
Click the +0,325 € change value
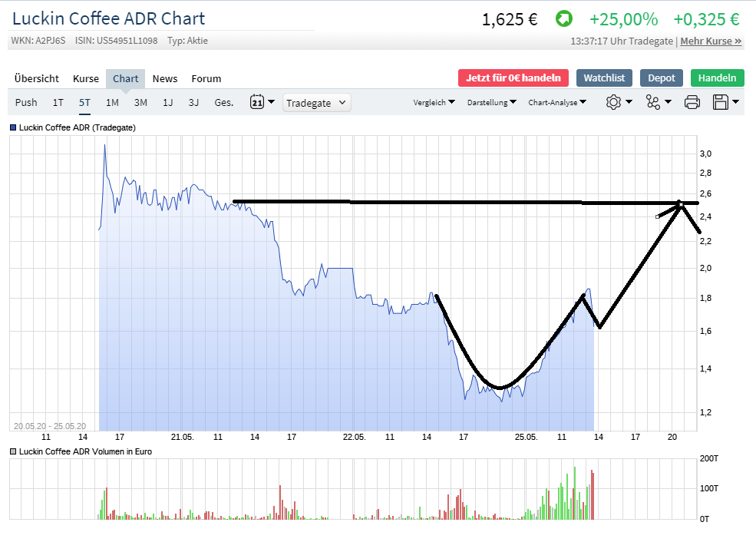(x=707, y=19)
